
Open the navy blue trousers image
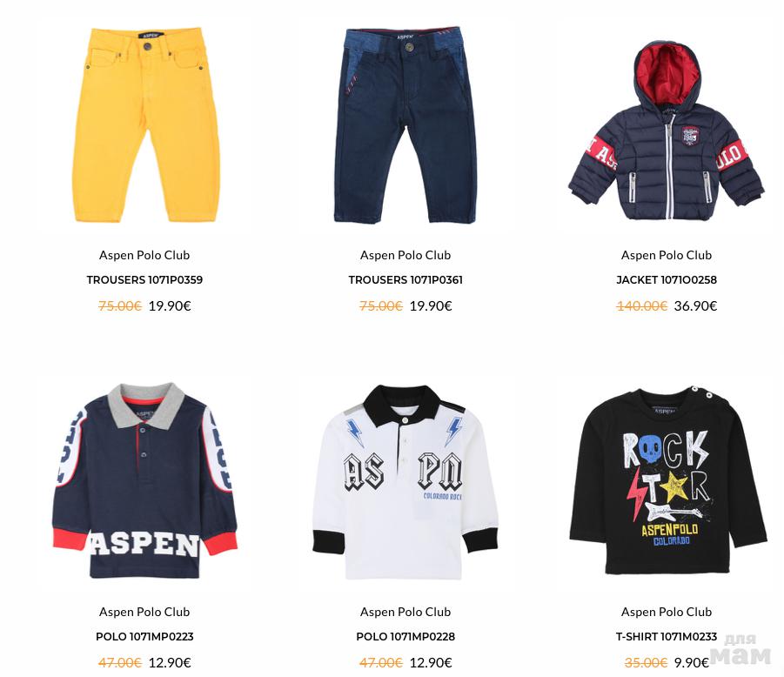pos(405,125)
